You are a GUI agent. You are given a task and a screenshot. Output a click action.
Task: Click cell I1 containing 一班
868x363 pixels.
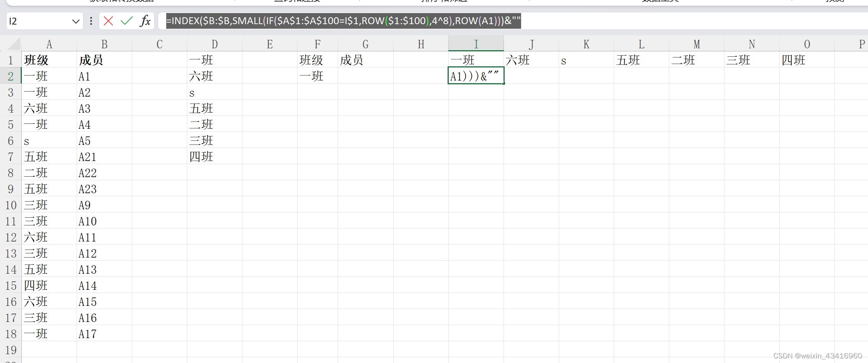tap(476, 60)
